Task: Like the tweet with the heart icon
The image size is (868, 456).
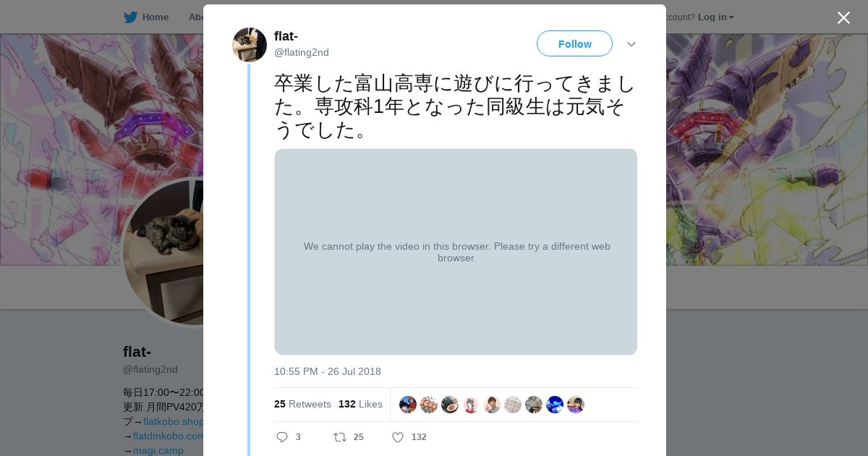Action: tap(398, 437)
